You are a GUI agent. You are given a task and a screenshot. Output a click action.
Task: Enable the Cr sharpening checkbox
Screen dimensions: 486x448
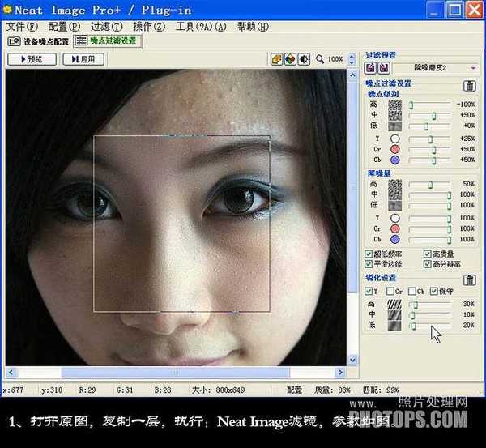(390, 292)
